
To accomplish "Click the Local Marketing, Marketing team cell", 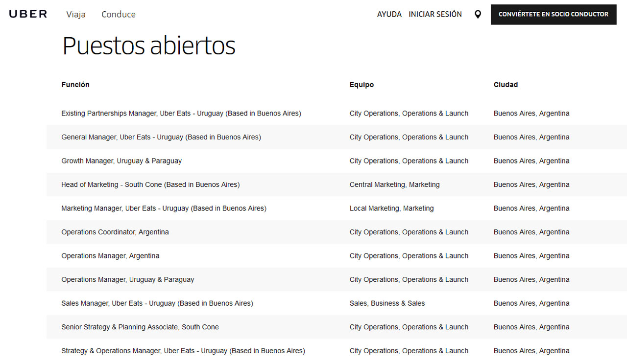I will (x=392, y=208).
